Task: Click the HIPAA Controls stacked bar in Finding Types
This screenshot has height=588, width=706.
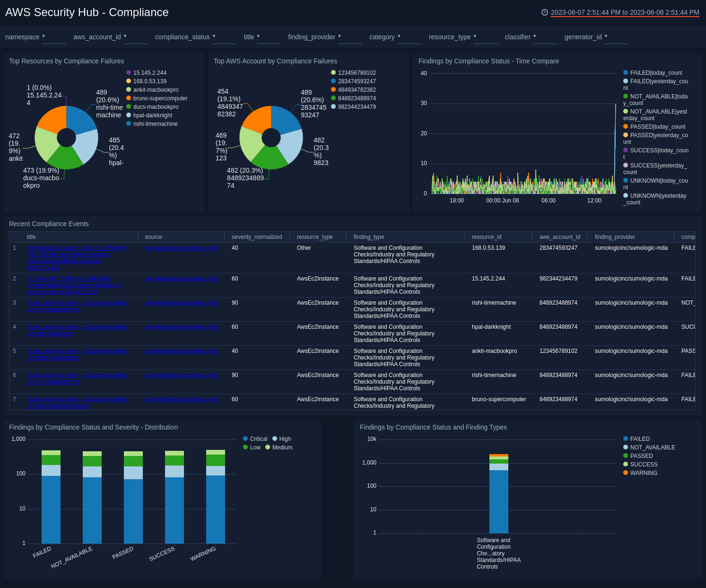Action: [x=499, y=493]
